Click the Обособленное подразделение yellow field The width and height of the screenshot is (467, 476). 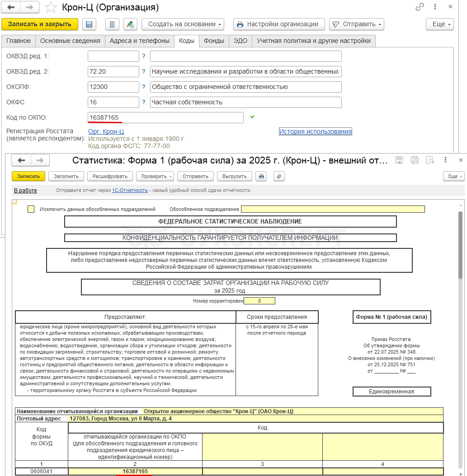tap(333, 209)
